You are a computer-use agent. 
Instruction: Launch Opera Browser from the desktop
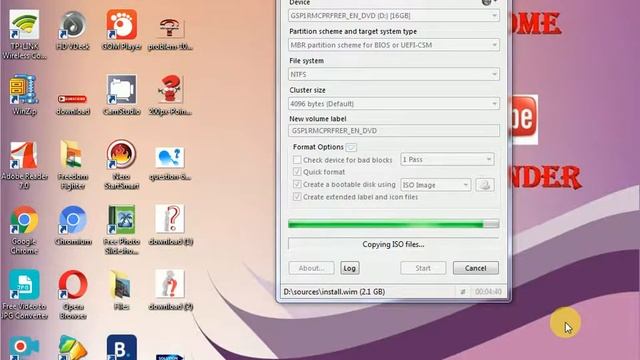tap(73, 295)
